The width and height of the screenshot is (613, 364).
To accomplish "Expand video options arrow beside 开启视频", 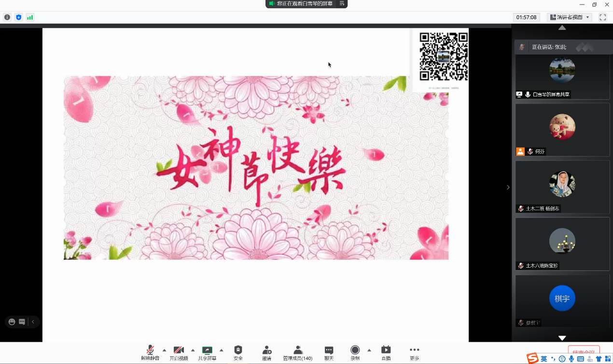I will 193,350.
